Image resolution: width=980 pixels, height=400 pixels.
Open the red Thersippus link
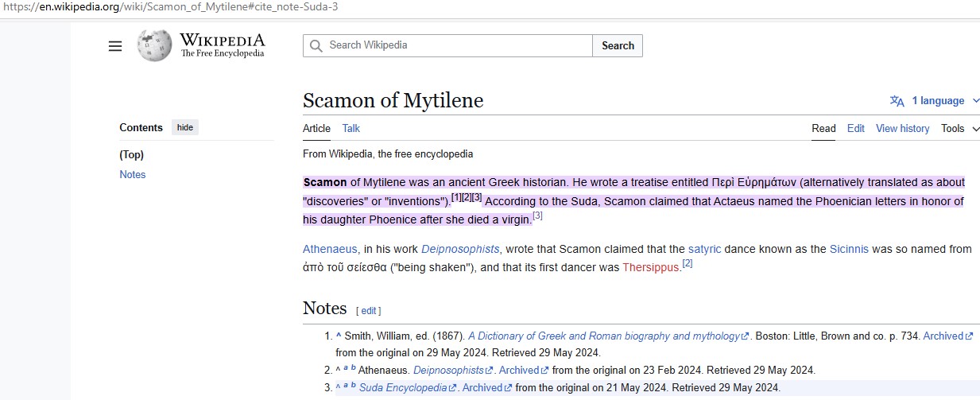pos(651,267)
